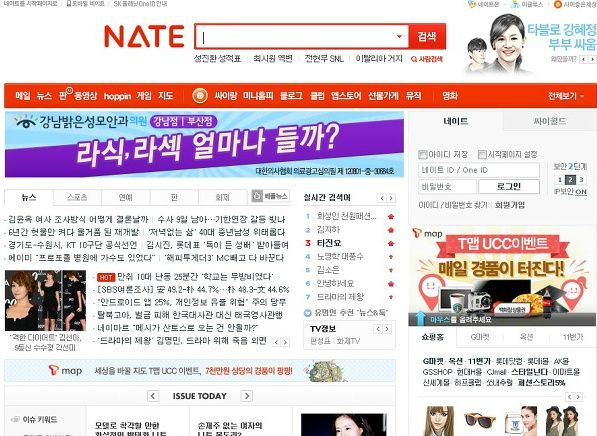This screenshot has width=597, height=436.
Task: Open the 옥션 shopping tab
Action: click(527, 337)
